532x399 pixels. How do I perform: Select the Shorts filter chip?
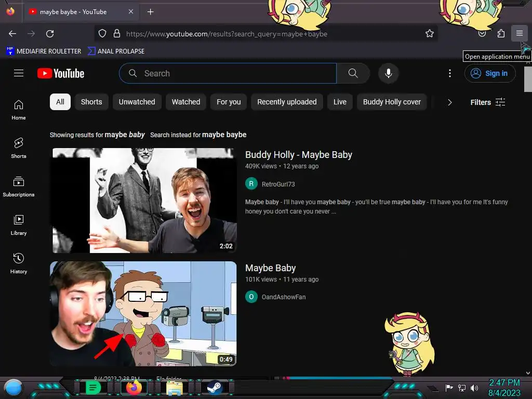[91, 102]
